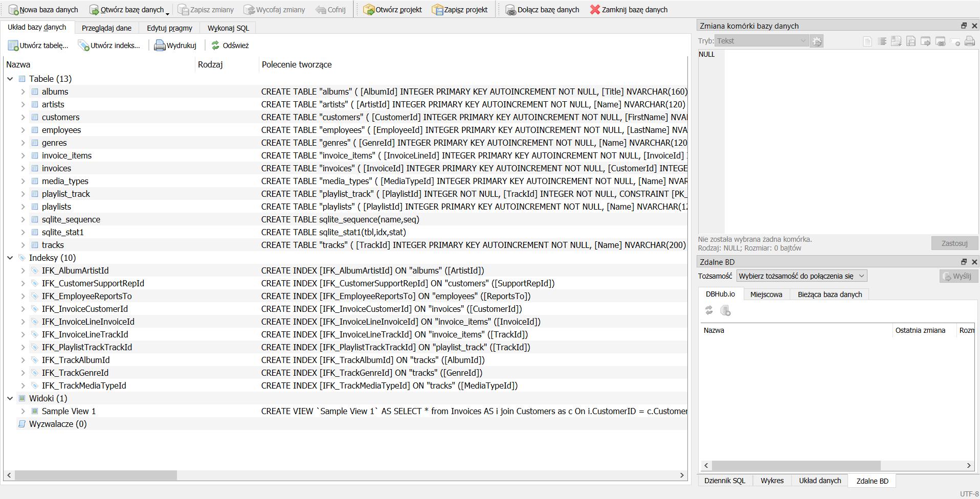This screenshot has height=499, width=980.
Task: Undock the Zmiana komórki bazy danych panel
Action: point(964,26)
